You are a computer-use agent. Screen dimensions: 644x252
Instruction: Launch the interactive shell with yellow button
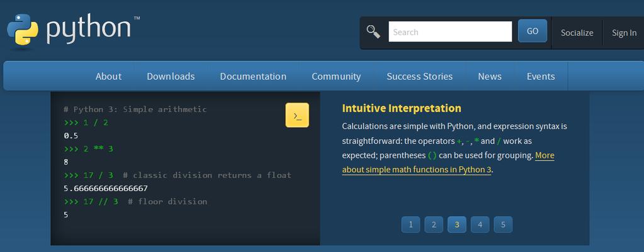pyautogui.click(x=297, y=115)
